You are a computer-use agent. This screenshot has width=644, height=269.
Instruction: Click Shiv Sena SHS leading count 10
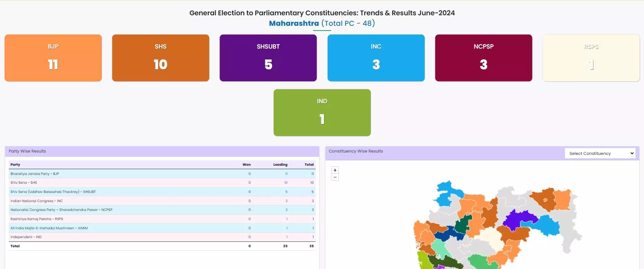point(286,183)
